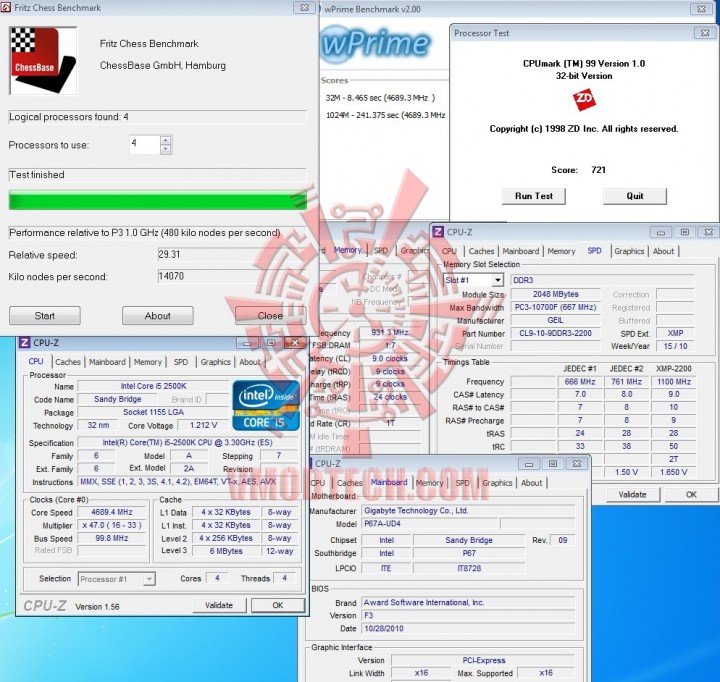Switch to Caches tab in CPU-Z CPU window
This screenshot has width=720, height=682.
(x=68, y=362)
